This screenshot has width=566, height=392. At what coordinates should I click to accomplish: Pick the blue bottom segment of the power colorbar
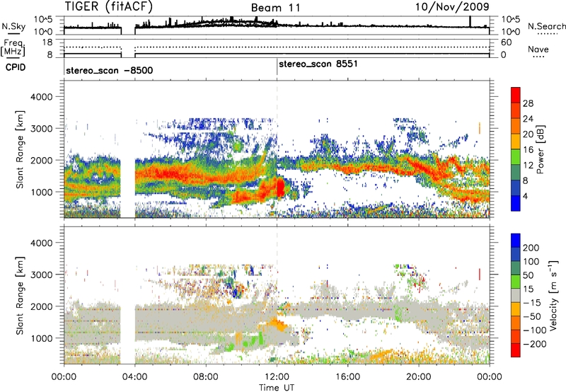point(516,203)
